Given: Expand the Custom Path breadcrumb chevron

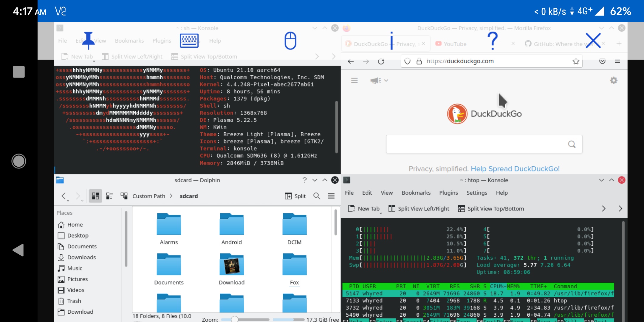Looking at the screenshot, I should tap(171, 196).
